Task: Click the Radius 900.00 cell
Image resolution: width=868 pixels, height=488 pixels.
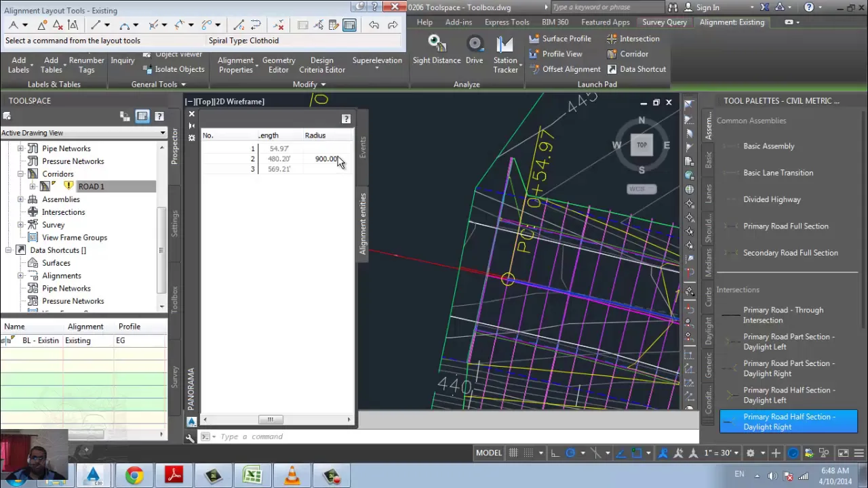Action: (x=327, y=159)
